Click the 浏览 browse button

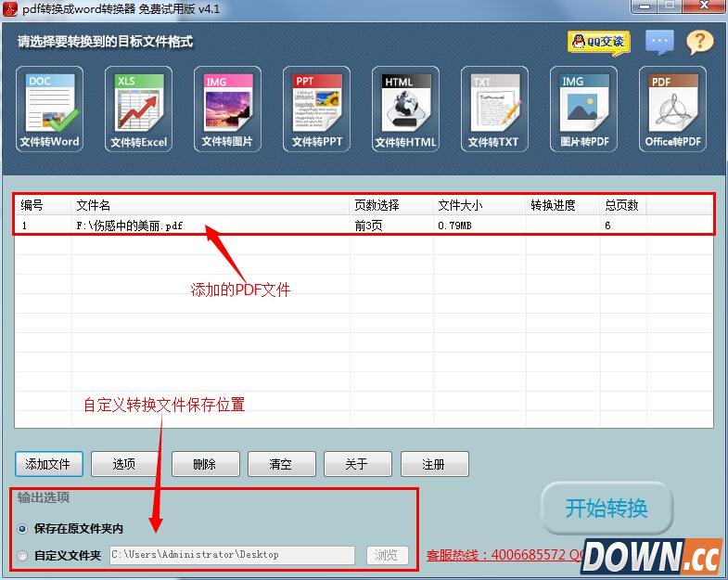tap(387, 555)
